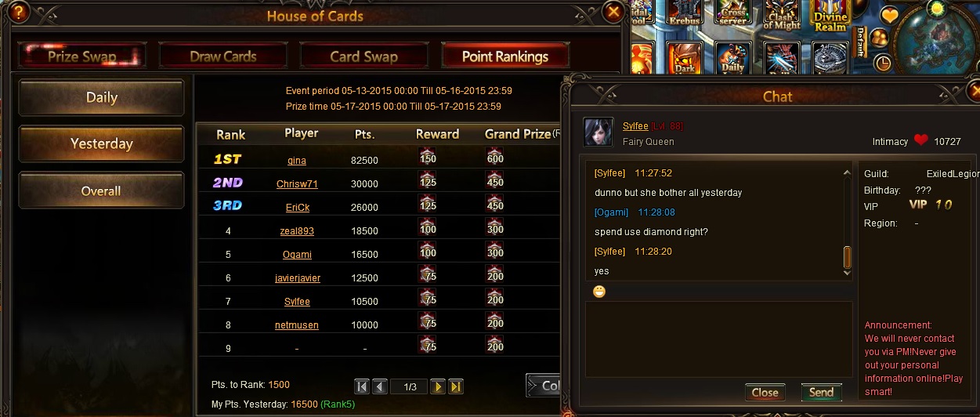980x417 pixels.
Task: Click the Daily event icon
Action: click(x=733, y=58)
